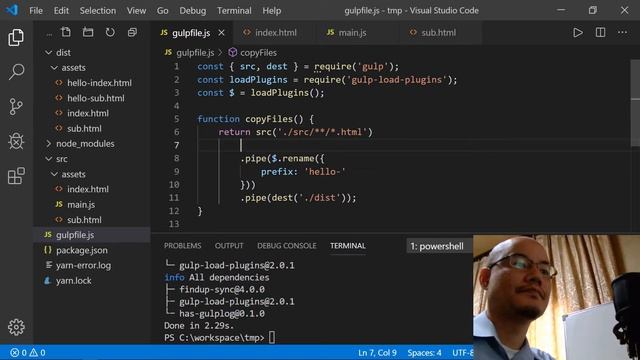Click the errors count icon in status bar

tap(14, 353)
